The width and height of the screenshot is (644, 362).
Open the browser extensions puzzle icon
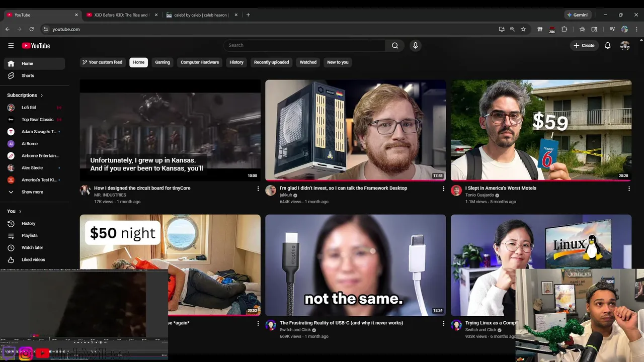click(x=564, y=29)
